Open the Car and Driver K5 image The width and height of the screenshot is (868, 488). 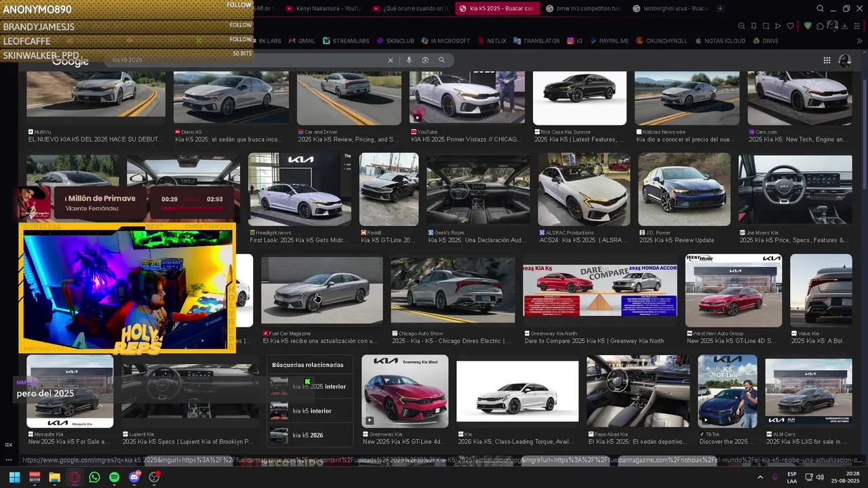[x=349, y=98]
